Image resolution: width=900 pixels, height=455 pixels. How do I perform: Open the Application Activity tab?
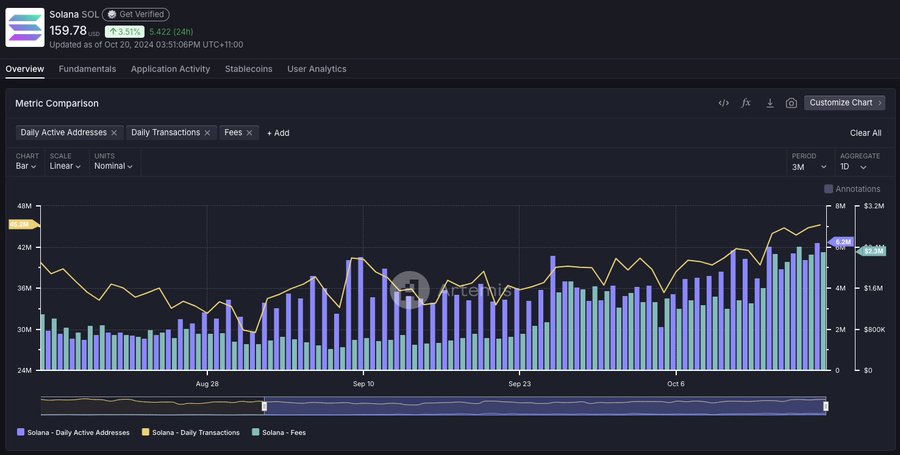pyautogui.click(x=170, y=69)
